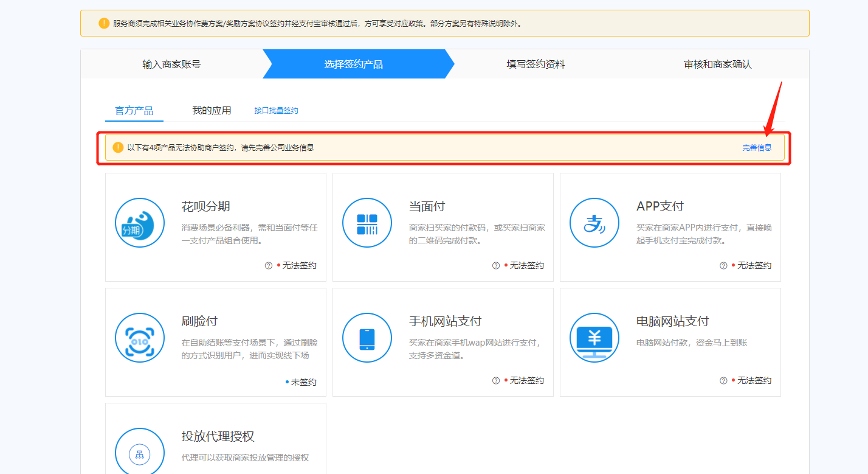The width and height of the screenshot is (868, 474).
Task: Click APP支付 description text
Action: 704,234
